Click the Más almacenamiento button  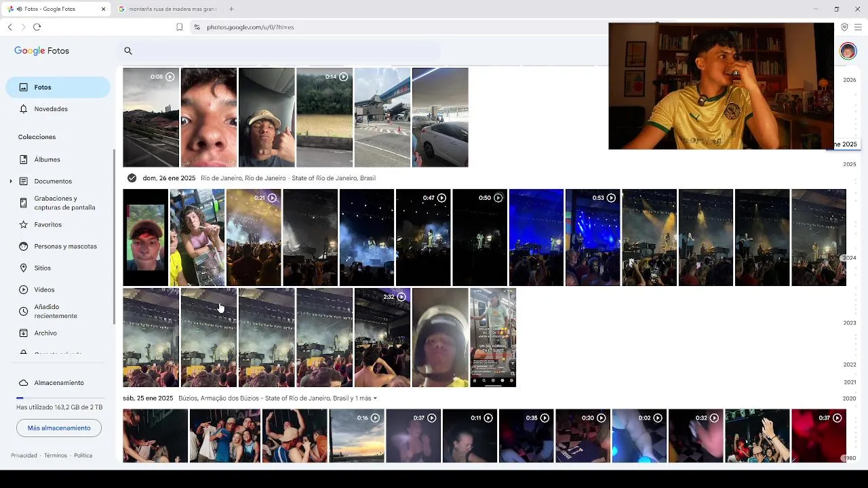(x=59, y=428)
